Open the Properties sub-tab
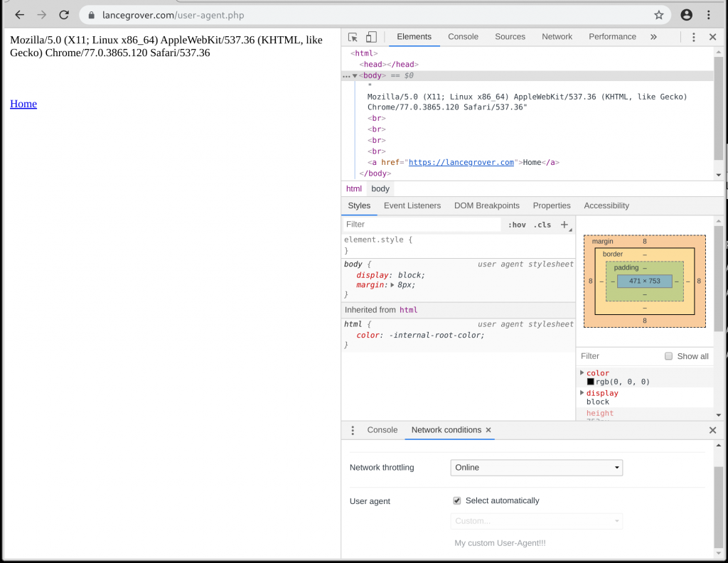The image size is (728, 563). [x=552, y=205]
